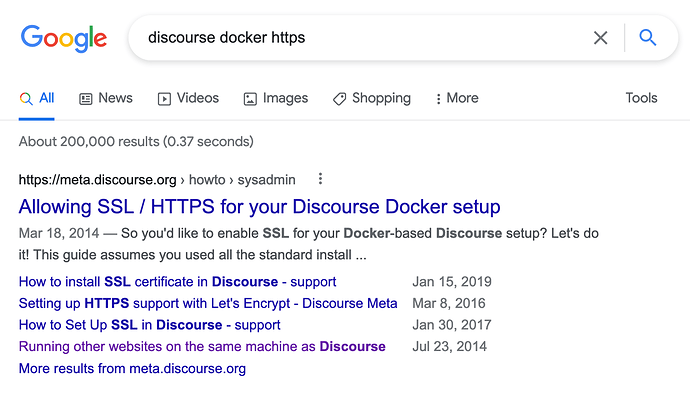Click the Images tab picture icon

[x=250, y=99]
